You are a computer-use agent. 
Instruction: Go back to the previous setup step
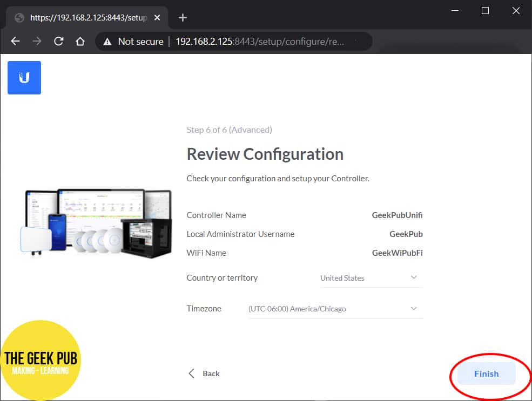pyautogui.click(x=204, y=373)
